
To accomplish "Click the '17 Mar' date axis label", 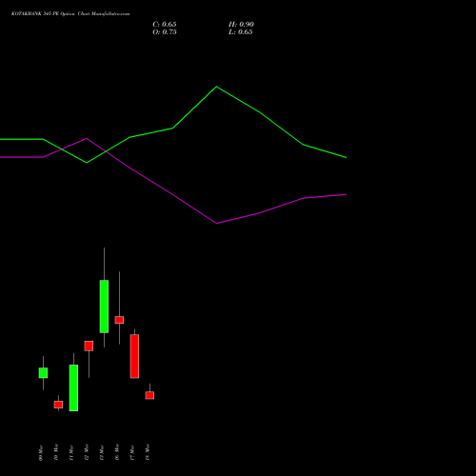I will pyautogui.click(x=132, y=452).
